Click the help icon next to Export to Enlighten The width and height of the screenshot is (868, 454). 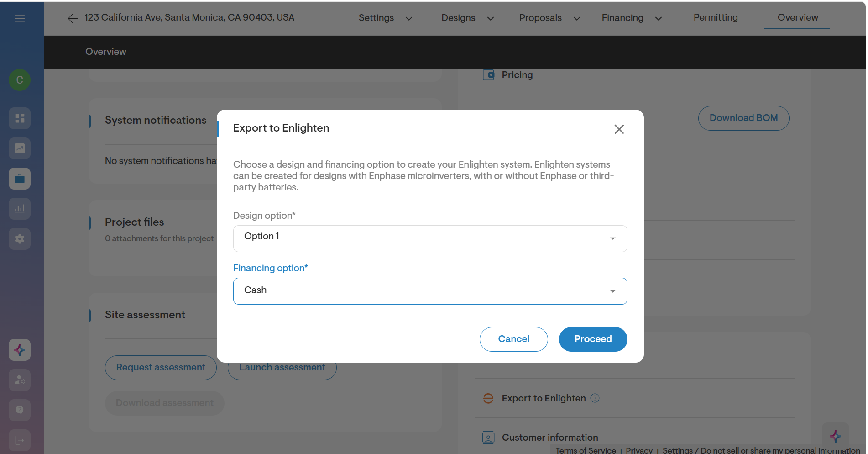595,398
